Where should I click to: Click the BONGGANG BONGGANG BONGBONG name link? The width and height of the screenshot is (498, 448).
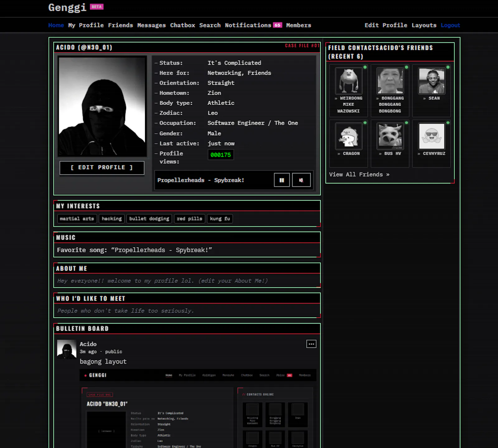390,105
